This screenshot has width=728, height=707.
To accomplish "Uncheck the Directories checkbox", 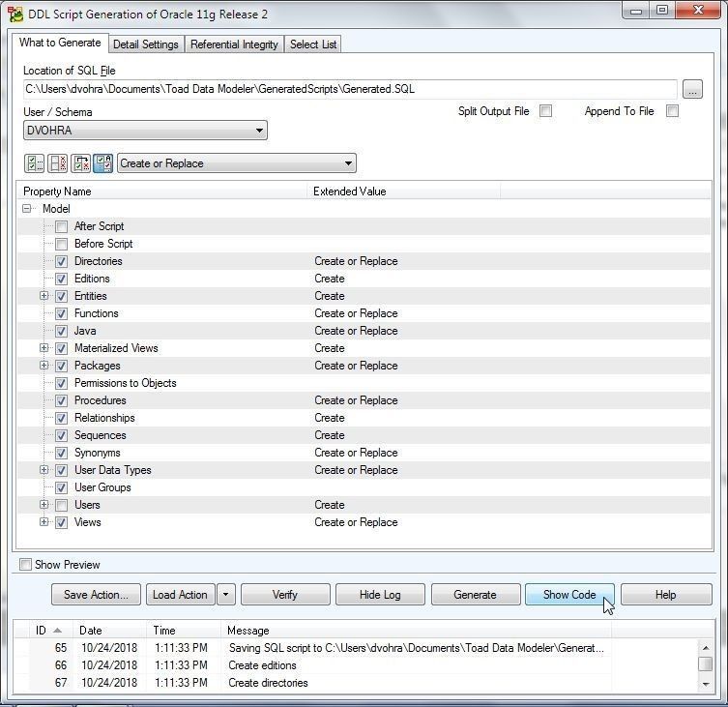I will coord(61,261).
